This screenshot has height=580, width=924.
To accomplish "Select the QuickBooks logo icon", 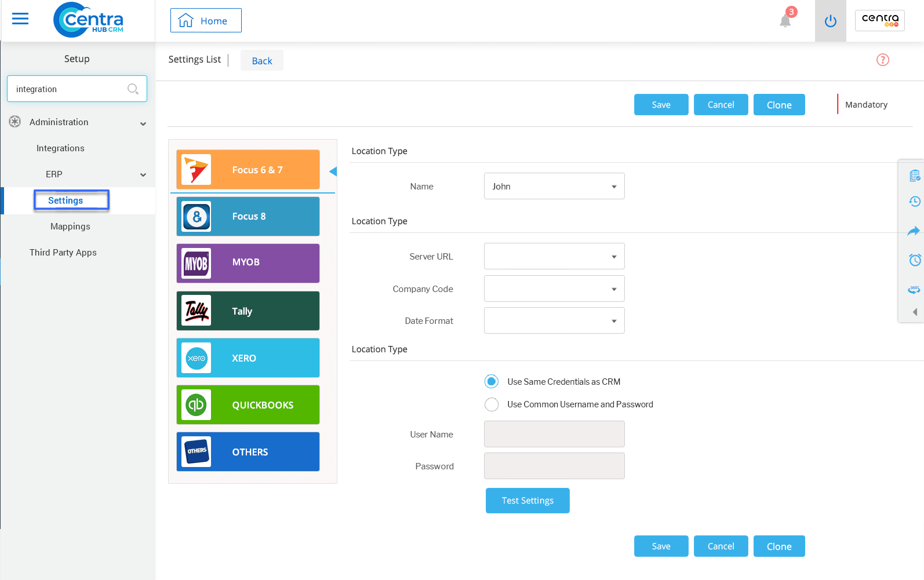I will (197, 405).
